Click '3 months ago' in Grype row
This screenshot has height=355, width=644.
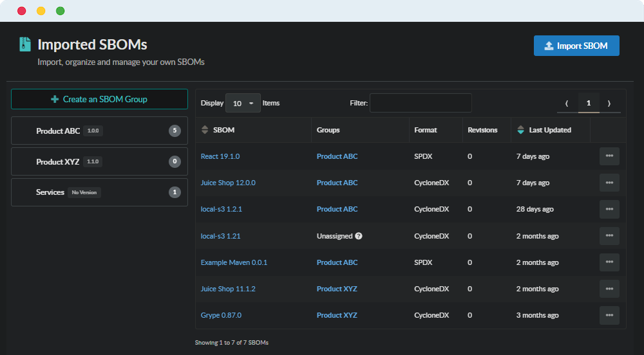(537, 315)
